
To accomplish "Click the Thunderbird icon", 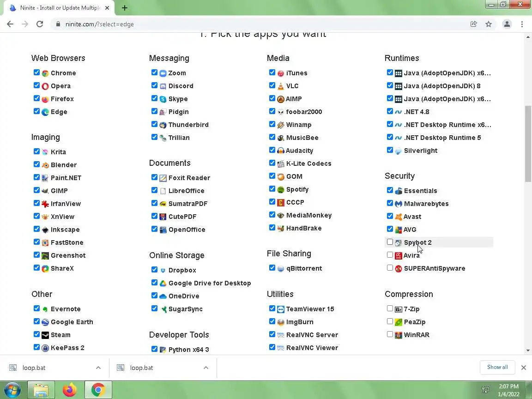I will coord(163,125).
